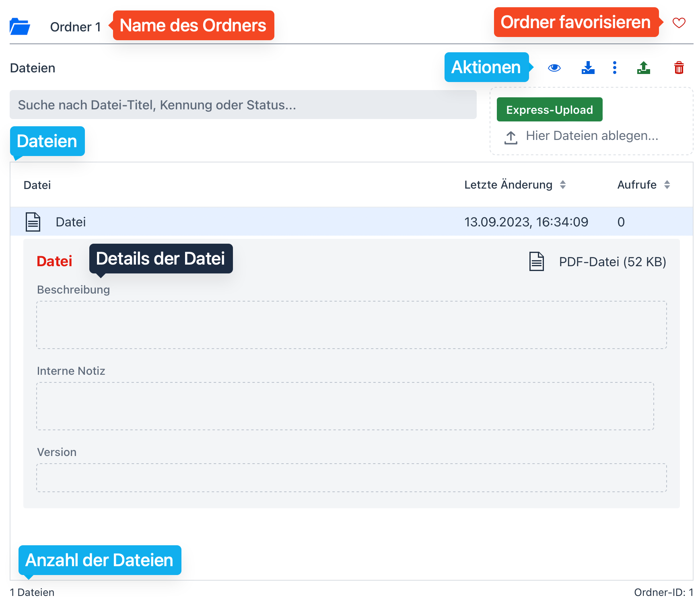Click the blue download icon

click(588, 68)
